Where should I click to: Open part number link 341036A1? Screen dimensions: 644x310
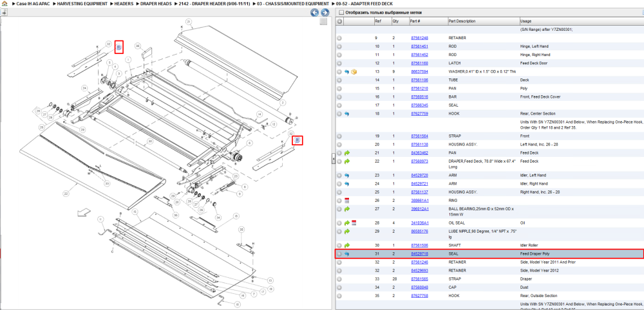coord(420,223)
